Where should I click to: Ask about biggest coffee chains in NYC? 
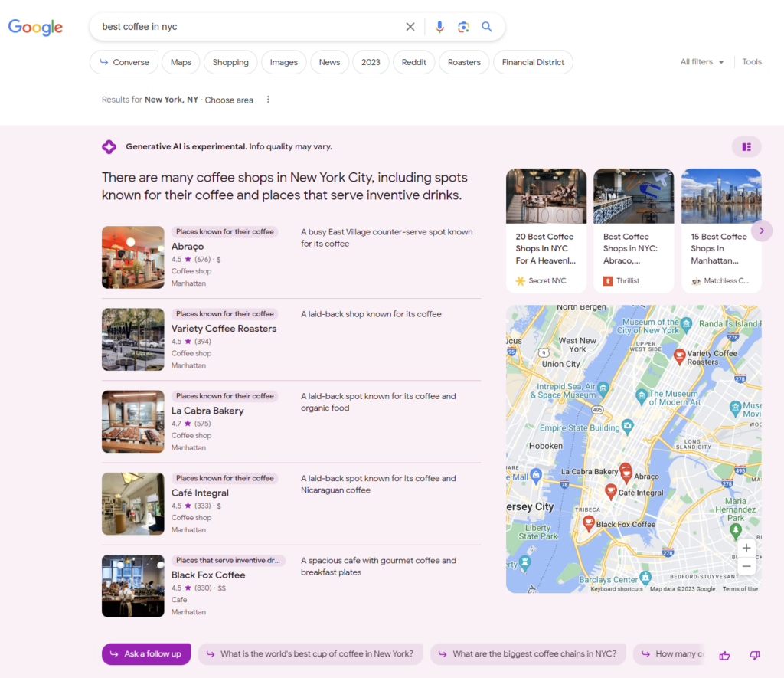528,654
